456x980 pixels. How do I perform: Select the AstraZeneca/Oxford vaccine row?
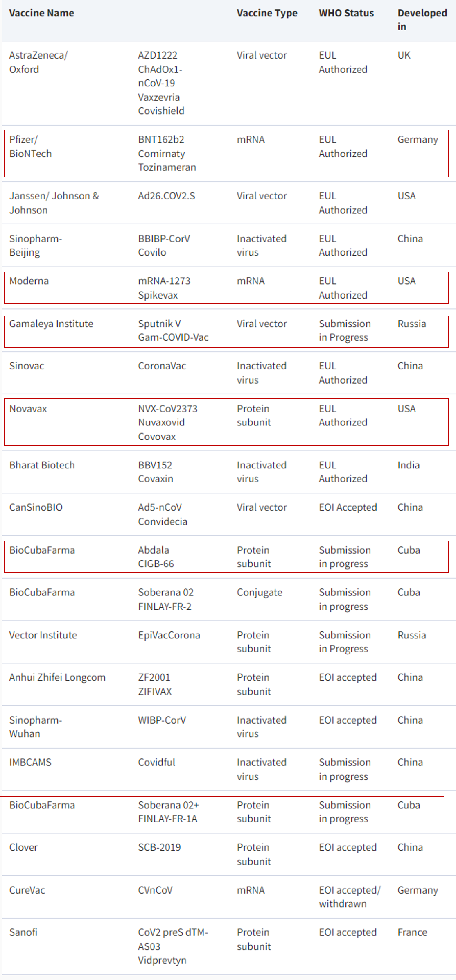click(x=228, y=83)
